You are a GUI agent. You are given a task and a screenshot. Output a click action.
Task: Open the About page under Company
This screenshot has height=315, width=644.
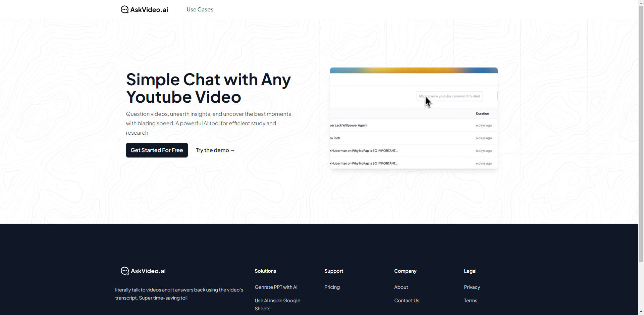point(401,287)
